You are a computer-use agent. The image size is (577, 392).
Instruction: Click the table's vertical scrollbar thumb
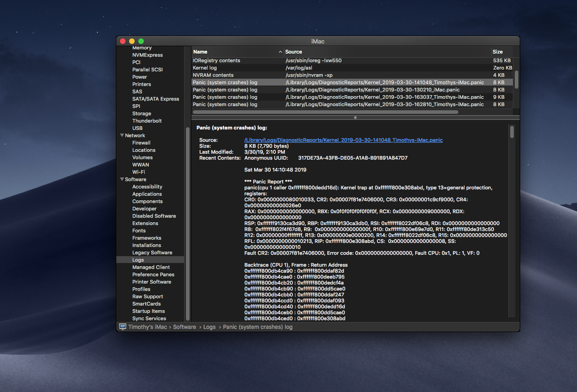pyautogui.click(x=517, y=79)
